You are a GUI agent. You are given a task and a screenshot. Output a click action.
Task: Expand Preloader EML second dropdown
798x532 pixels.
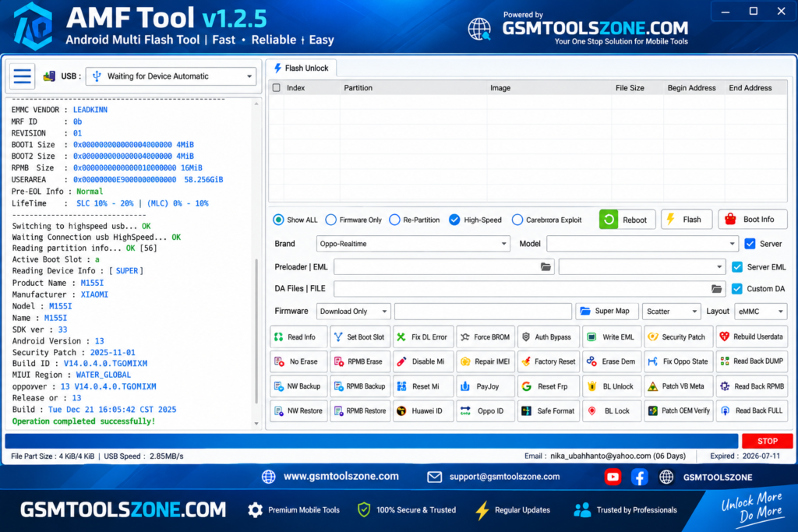pos(642,267)
